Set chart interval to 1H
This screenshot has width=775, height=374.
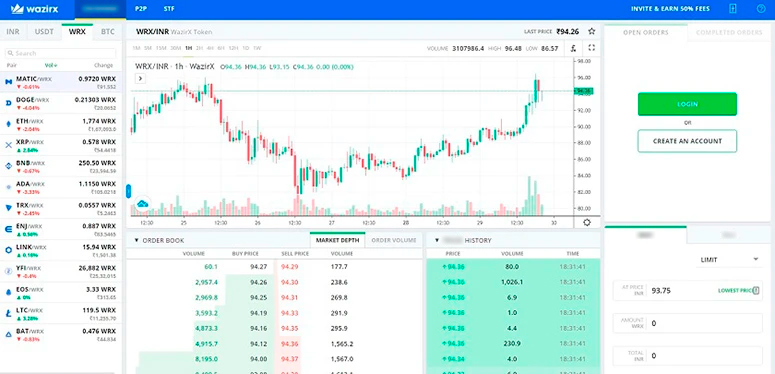pyautogui.click(x=188, y=48)
